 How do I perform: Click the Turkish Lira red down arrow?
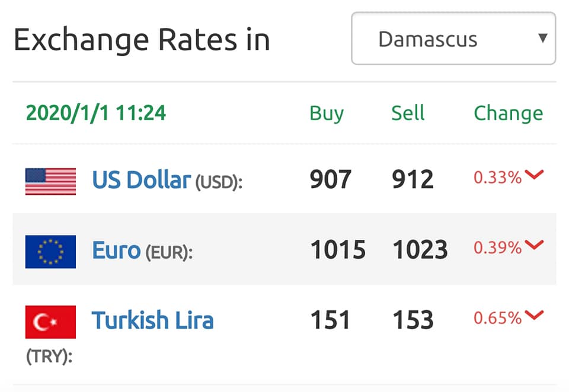pos(534,315)
